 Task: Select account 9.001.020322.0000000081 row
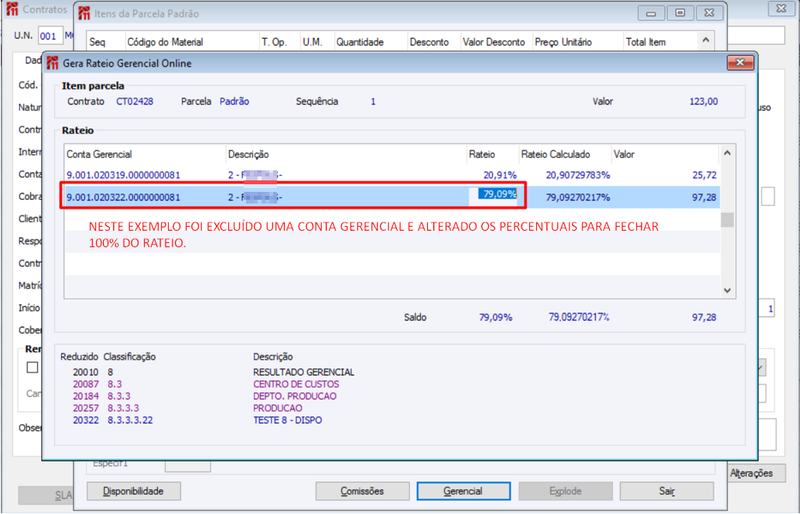click(x=392, y=197)
